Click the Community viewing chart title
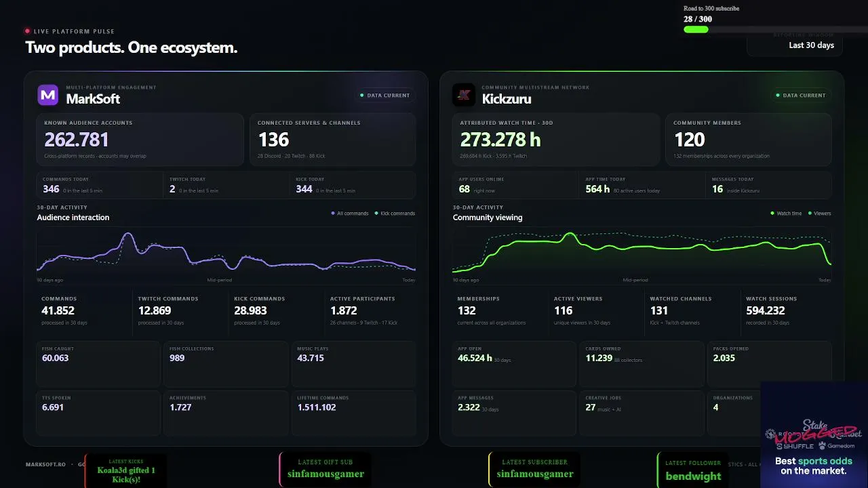Image resolution: width=868 pixels, height=488 pixels. (488, 218)
